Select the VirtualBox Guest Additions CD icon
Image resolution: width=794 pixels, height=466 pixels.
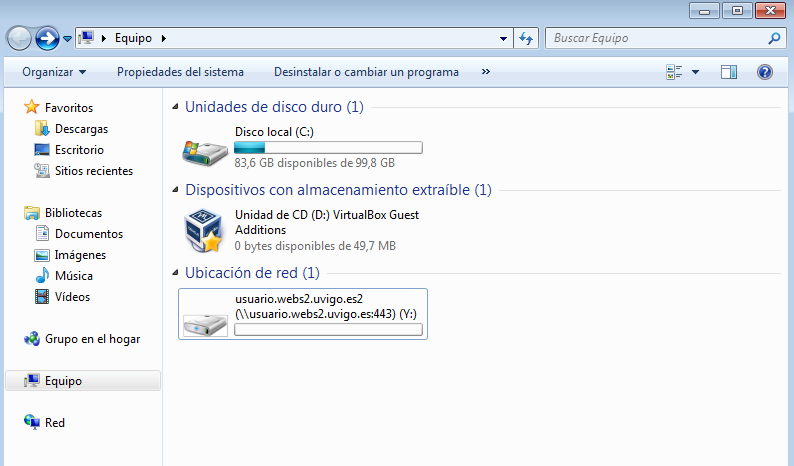click(204, 231)
